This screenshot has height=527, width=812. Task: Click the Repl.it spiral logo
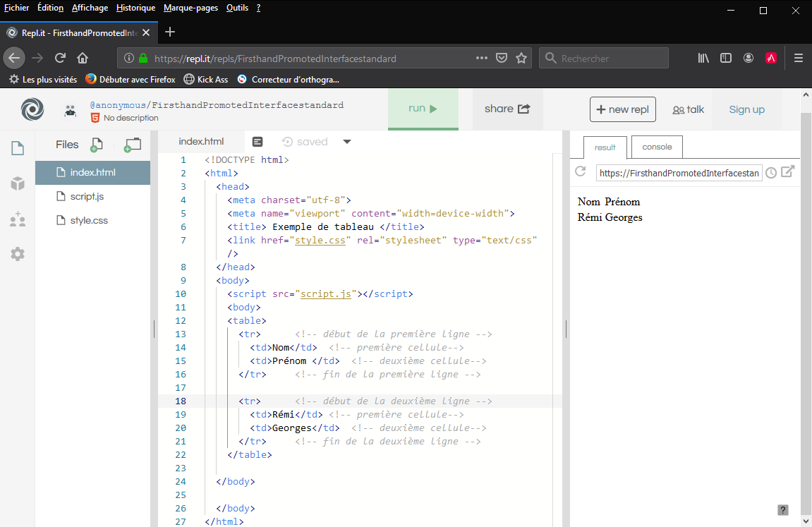32,109
